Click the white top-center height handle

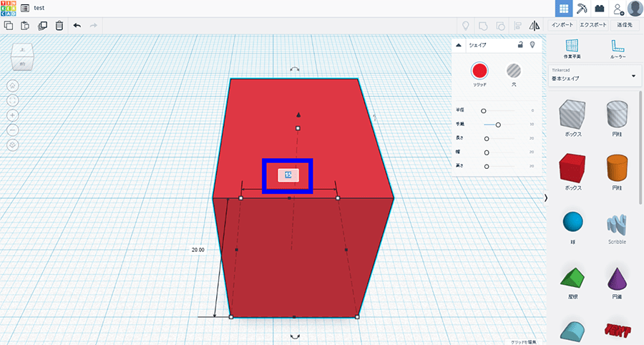click(x=298, y=128)
